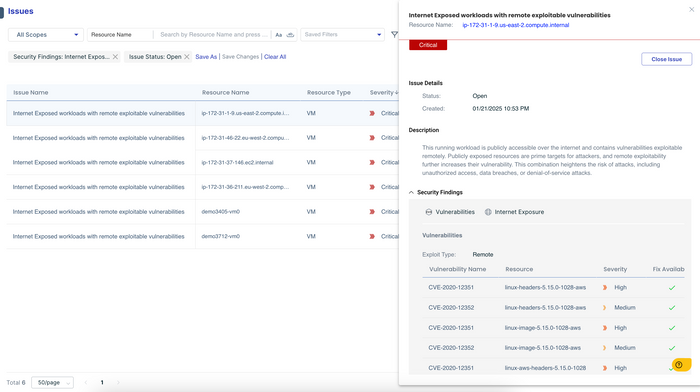Image resolution: width=700 pixels, height=392 pixels.
Task: Click the high severity icon for linux-image CVE-2020-12351
Action: click(x=605, y=328)
